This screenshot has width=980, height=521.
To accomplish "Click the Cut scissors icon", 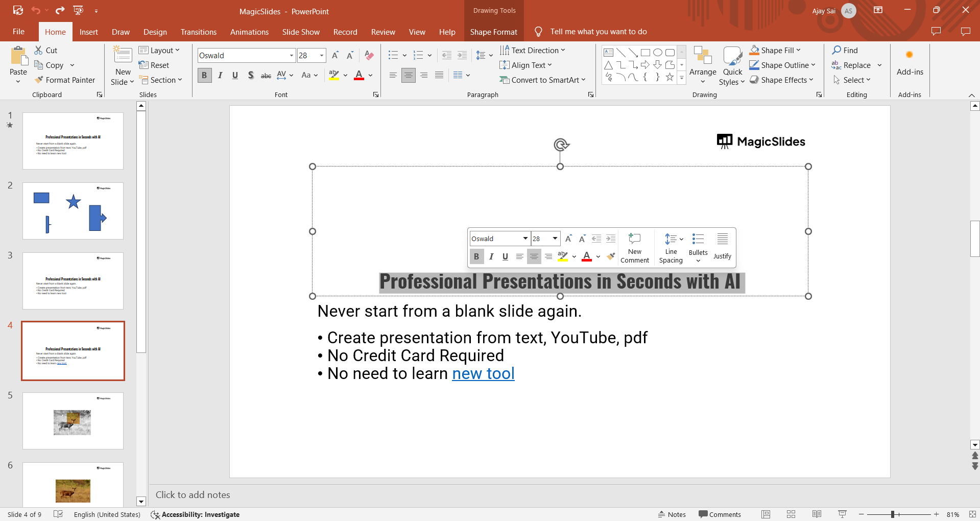I will [38, 50].
